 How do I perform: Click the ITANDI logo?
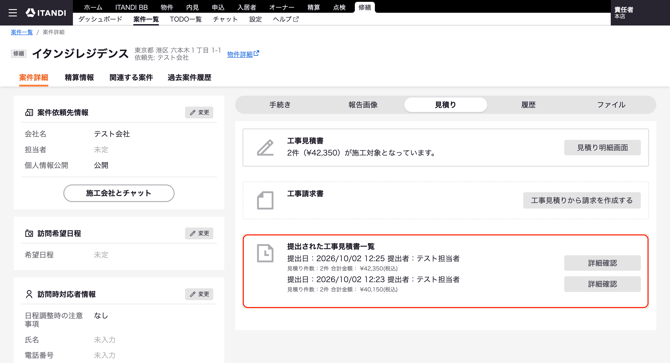pos(46,13)
